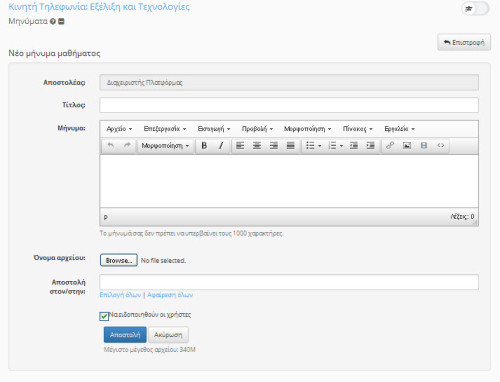Redo the last edit in the editor
Image resolution: width=500 pixels, height=382 pixels.
pyautogui.click(x=127, y=146)
